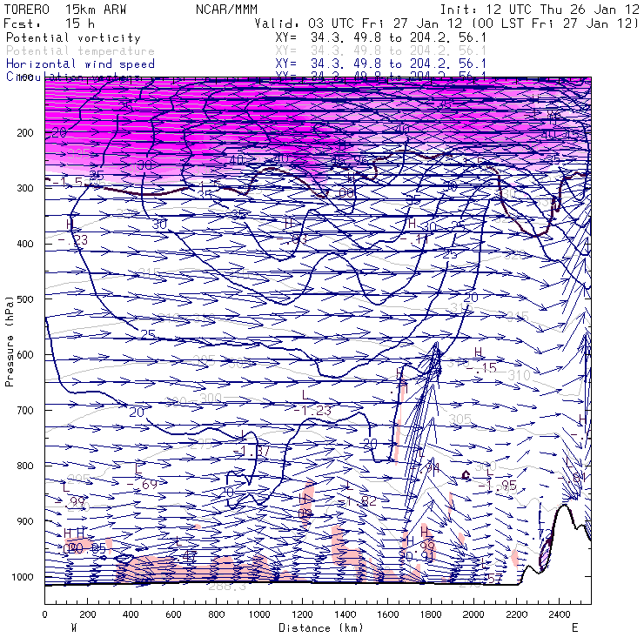
Task: Click the gray 'Potential temperature' legend label
Action: 80,51
